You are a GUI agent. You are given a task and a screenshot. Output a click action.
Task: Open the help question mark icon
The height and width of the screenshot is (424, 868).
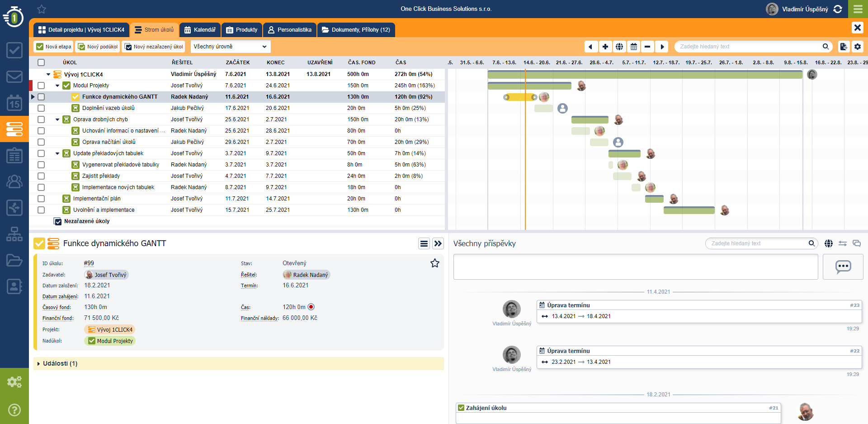pyautogui.click(x=14, y=410)
